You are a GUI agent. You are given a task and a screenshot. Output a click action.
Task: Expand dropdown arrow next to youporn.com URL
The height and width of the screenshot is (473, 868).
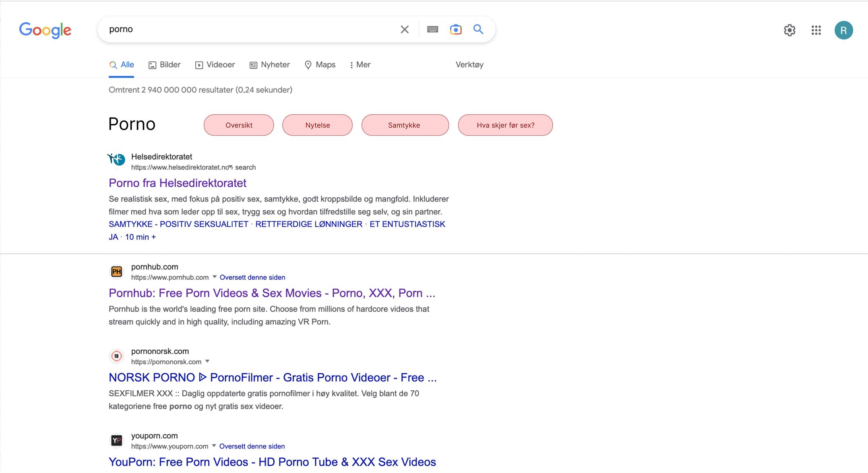point(214,446)
